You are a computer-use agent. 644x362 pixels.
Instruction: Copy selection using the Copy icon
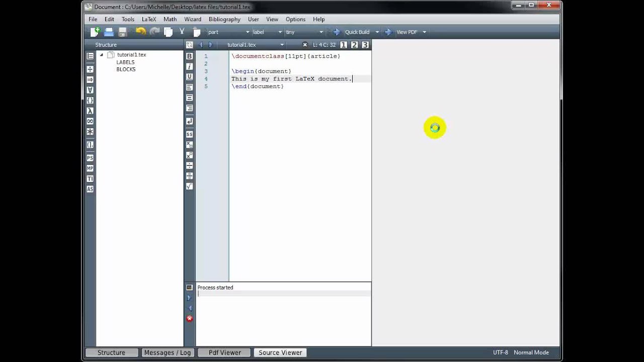pyautogui.click(x=169, y=32)
